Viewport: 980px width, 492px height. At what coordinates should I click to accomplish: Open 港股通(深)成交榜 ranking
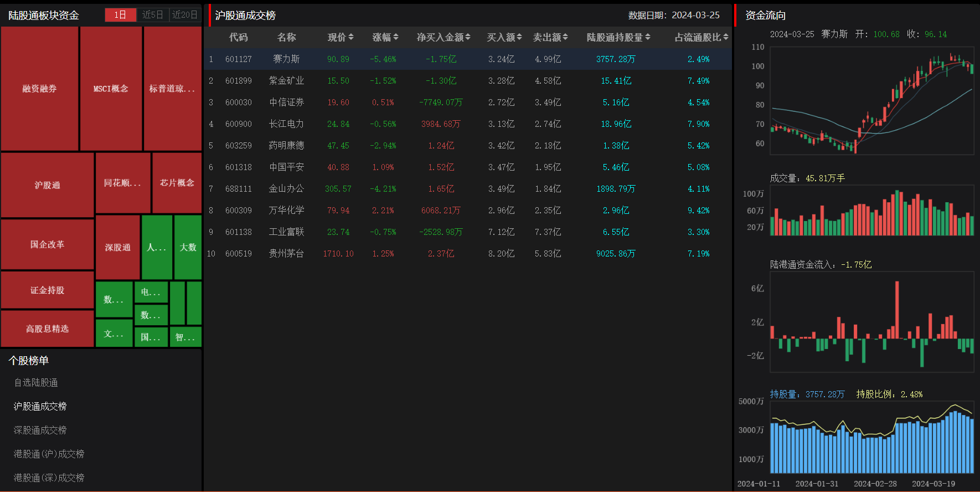point(49,478)
